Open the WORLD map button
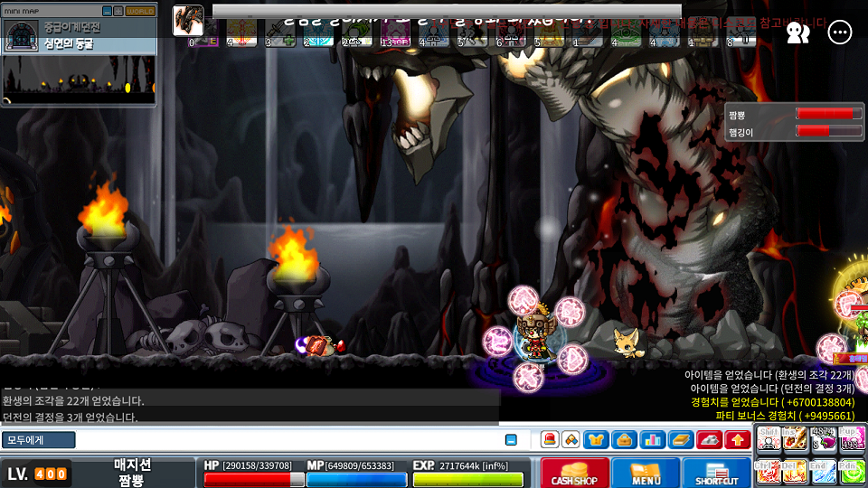868x488 pixels. pos(139,11)
